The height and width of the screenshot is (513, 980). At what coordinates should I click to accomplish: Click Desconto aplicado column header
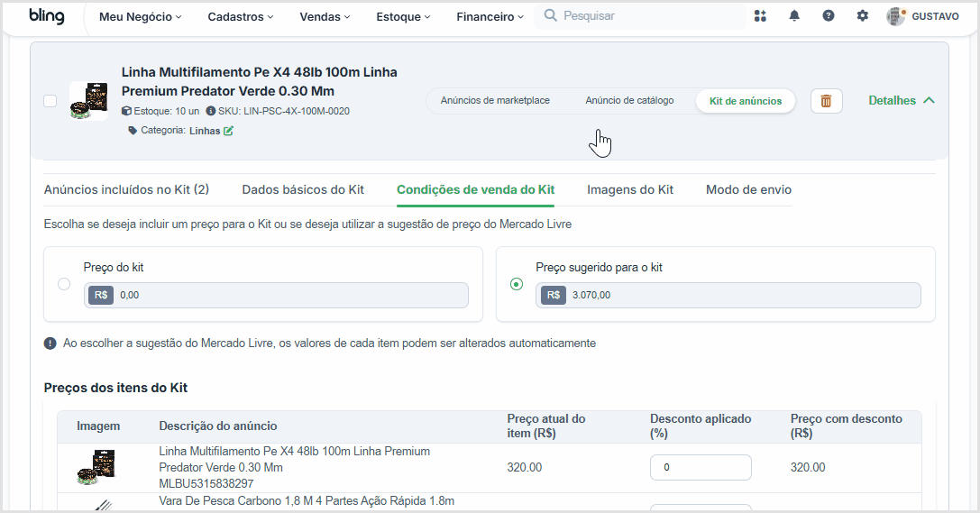701,426
